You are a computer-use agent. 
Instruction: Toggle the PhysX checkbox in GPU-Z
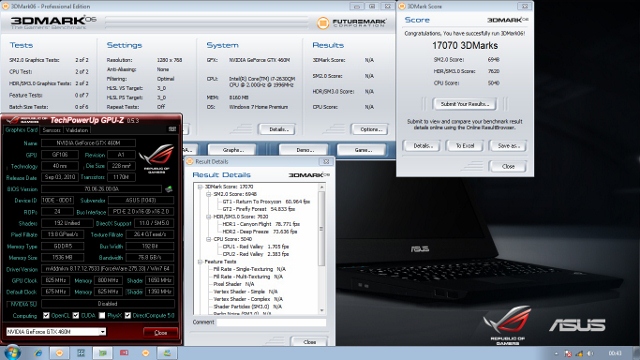click(102, 316)
